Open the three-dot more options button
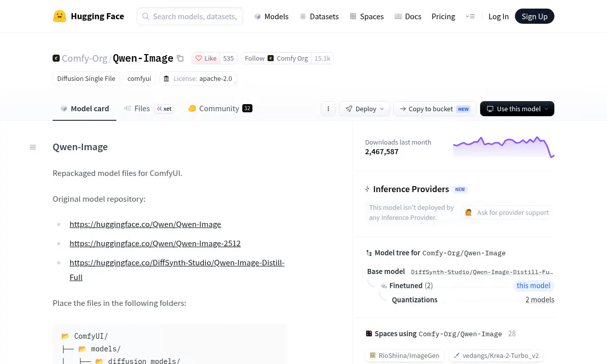The image size is (607, 364). [328, 109]
